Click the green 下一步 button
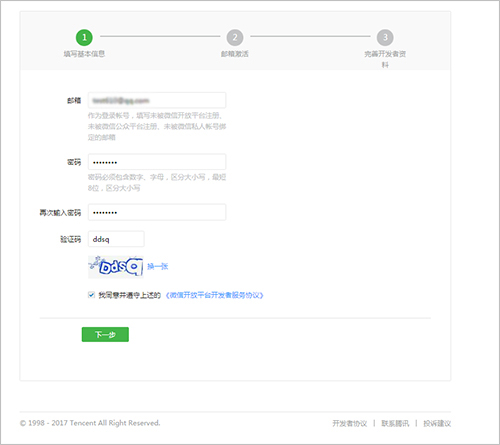Viewport: 500px width, 445px height. coord(105,334)
